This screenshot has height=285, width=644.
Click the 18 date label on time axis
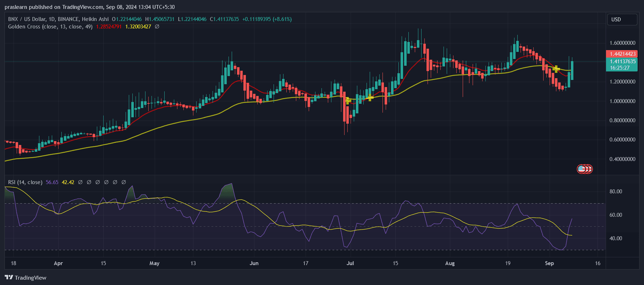point(13,263)
